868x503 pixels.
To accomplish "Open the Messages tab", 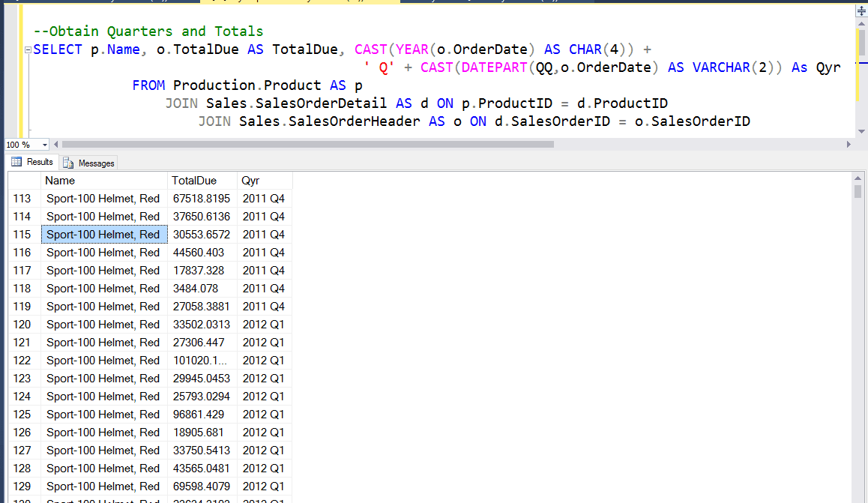I will [89, 163].
